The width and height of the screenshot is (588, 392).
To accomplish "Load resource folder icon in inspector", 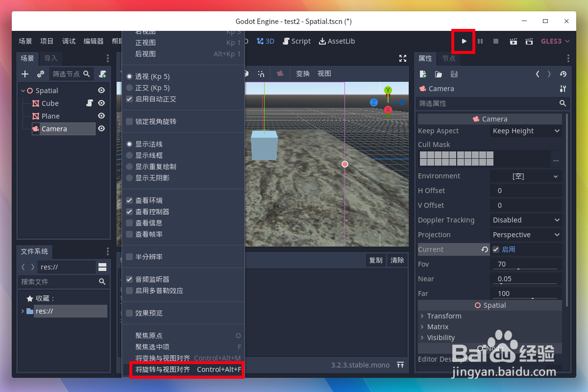I will [439, 74].
